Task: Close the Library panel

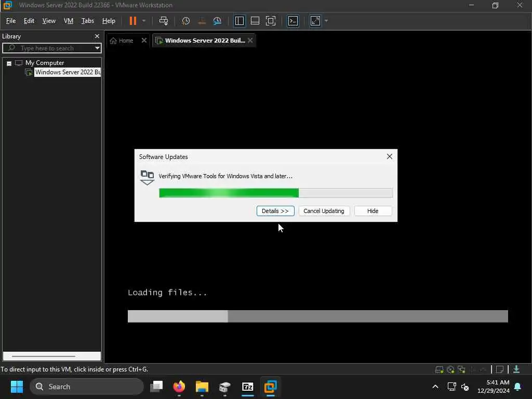Action: point(97,36)
